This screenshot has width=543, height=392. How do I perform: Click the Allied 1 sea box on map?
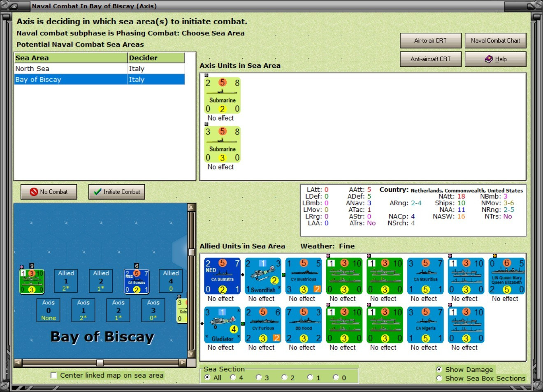[66, 281]
